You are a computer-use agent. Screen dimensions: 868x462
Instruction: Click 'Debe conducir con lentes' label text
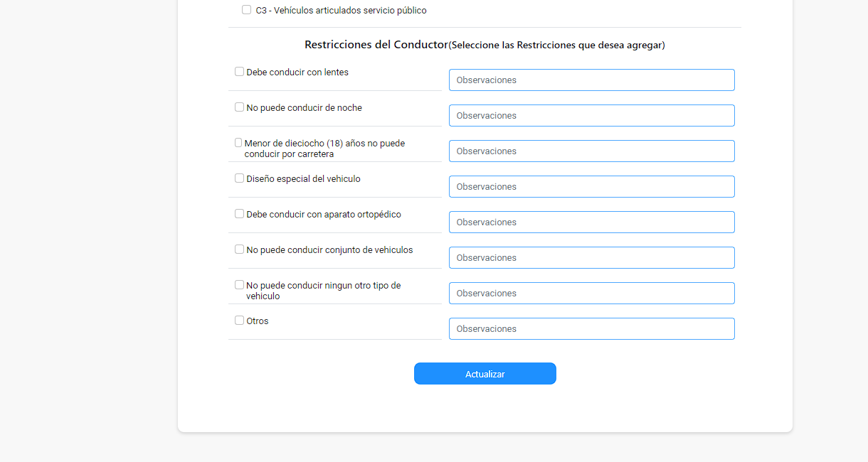(297, 72)
